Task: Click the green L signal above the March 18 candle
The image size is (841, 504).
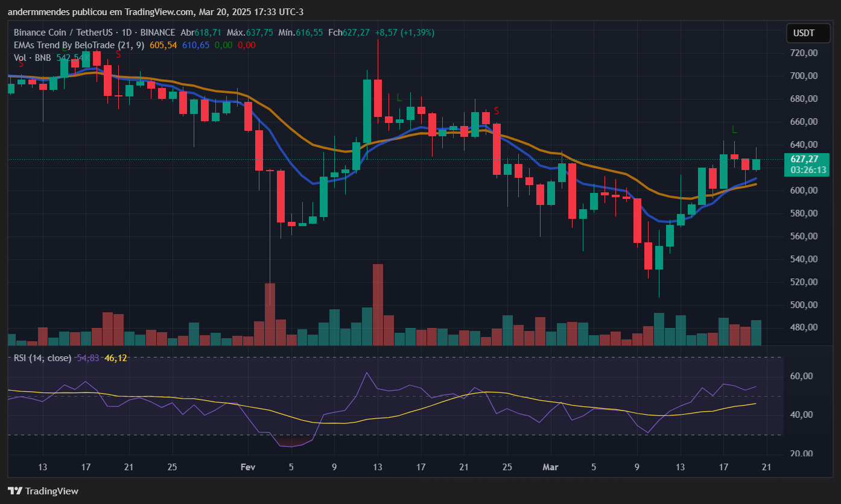Action: (734, 130)
